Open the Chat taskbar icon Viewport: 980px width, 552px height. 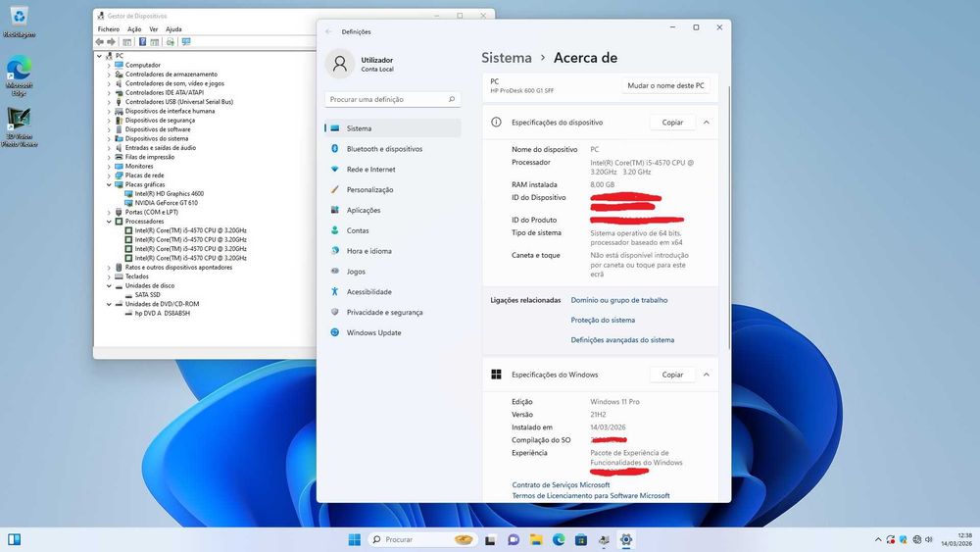pyautogui.click(x=514, y=539)
